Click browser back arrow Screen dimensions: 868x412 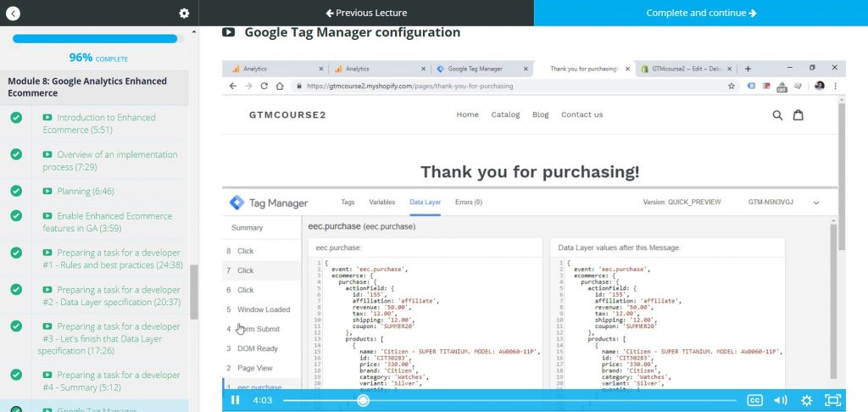232,86
